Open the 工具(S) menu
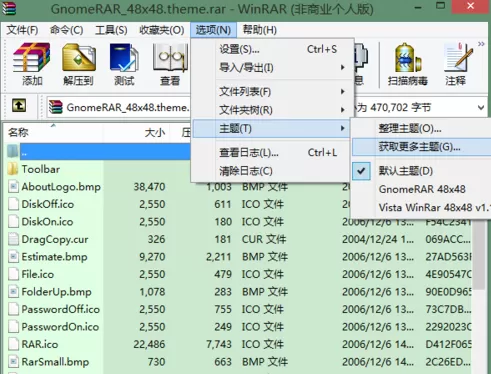This screenshot has width=491, height=374. pyautogui.click(x=111, y=30)
